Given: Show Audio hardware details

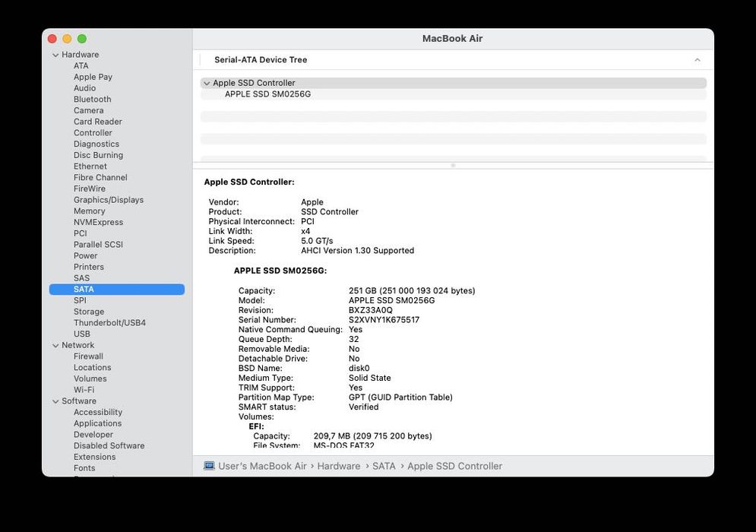Looking at the screenshot, I should click(x=84, y=88).
